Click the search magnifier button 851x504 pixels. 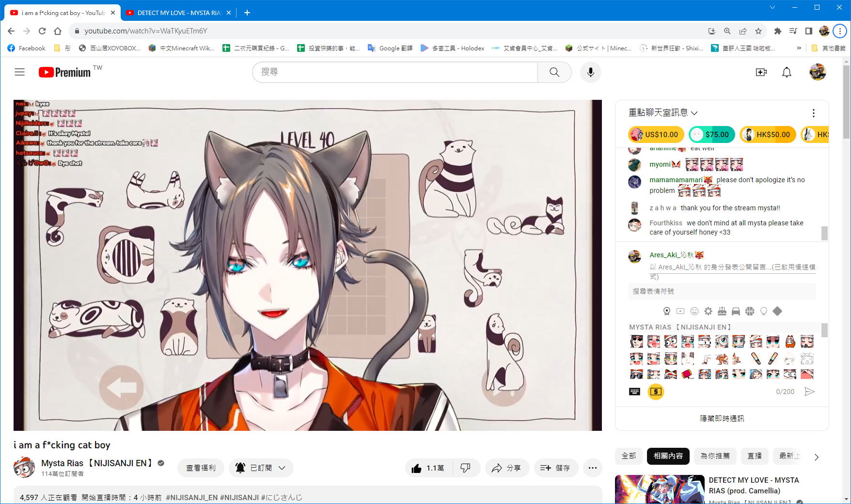tap(554, 72)
